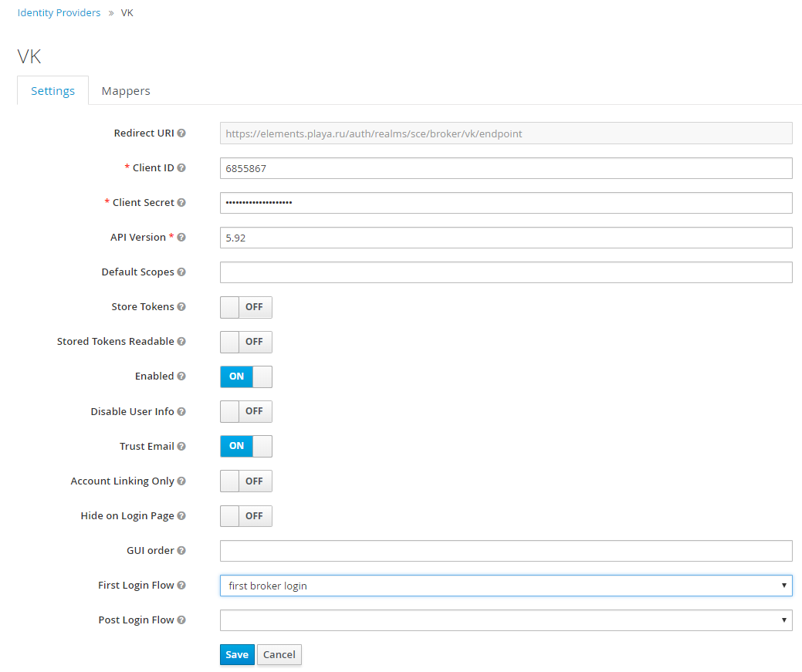Enable Hide on Login Page toggle

point(246,516)
